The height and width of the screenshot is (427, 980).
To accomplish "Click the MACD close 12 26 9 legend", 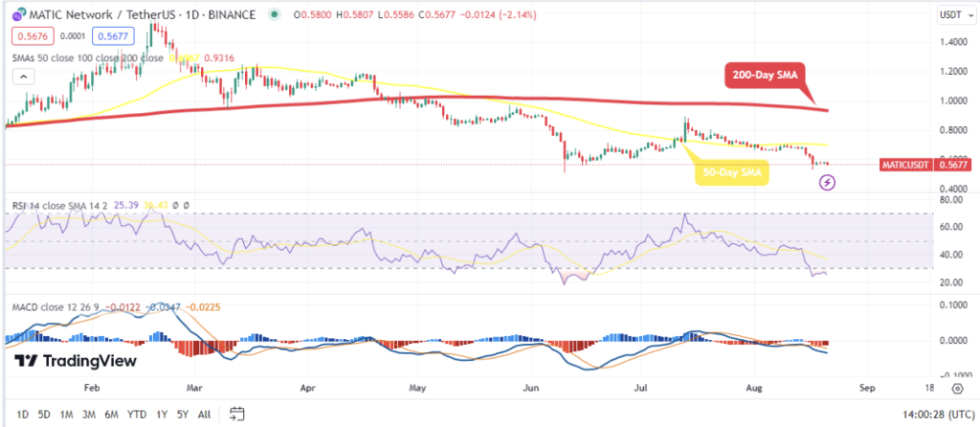I will point(56,307).
